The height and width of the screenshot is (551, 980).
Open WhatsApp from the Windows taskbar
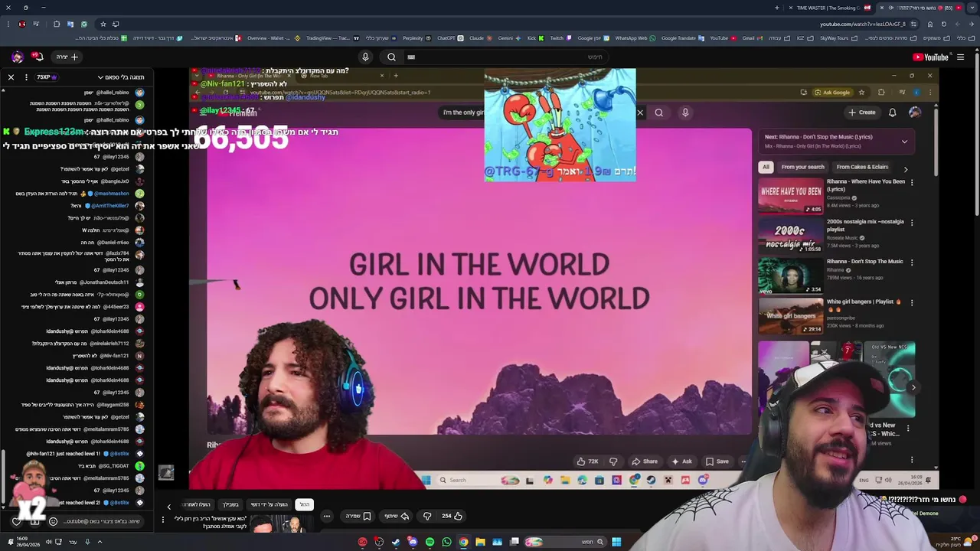point(446,542)
